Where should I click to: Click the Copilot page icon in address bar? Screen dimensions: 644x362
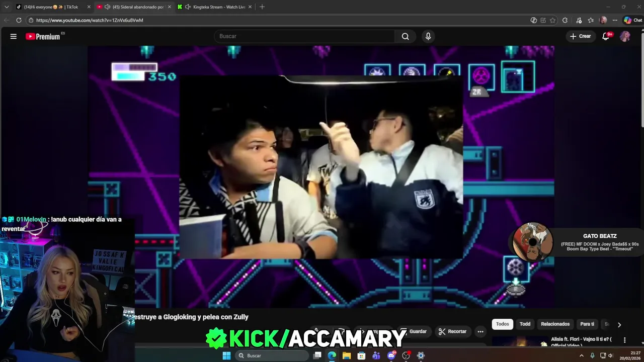(534, 20)
